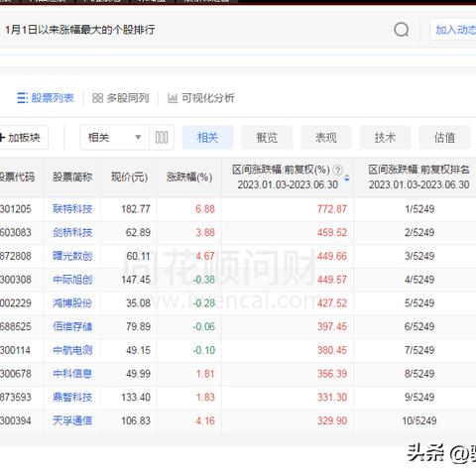
Task: Select the 技术 filter tab
Action: [x=385, y=138]
